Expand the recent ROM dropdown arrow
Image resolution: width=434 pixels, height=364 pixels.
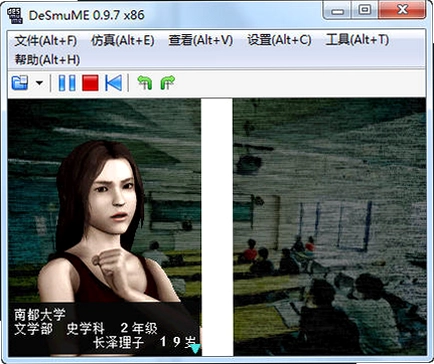[x=39, y=83]
